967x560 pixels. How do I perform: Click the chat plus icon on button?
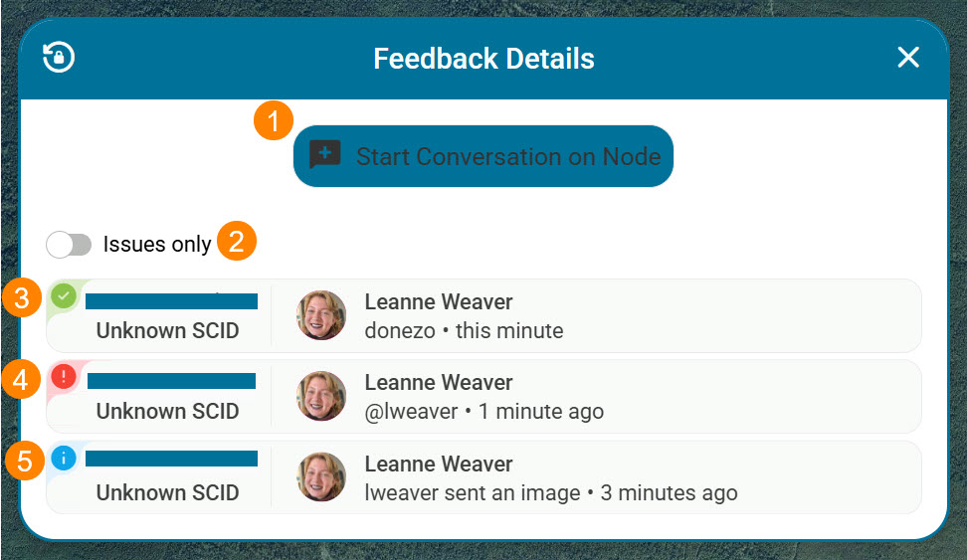pos(325,155)
